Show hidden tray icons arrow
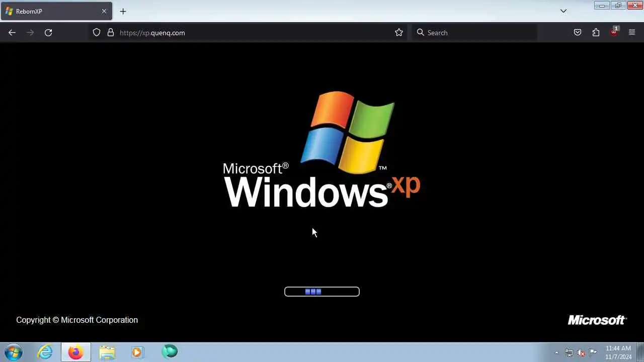 (556, 353)
